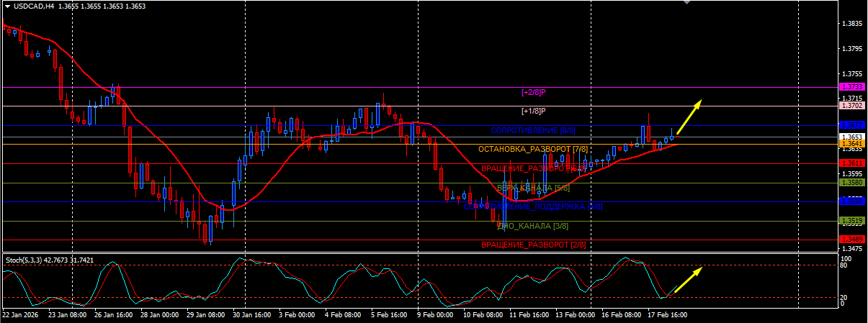
Task: Select the USDCAD,H4 chart title text
Action: pos(33,6)
